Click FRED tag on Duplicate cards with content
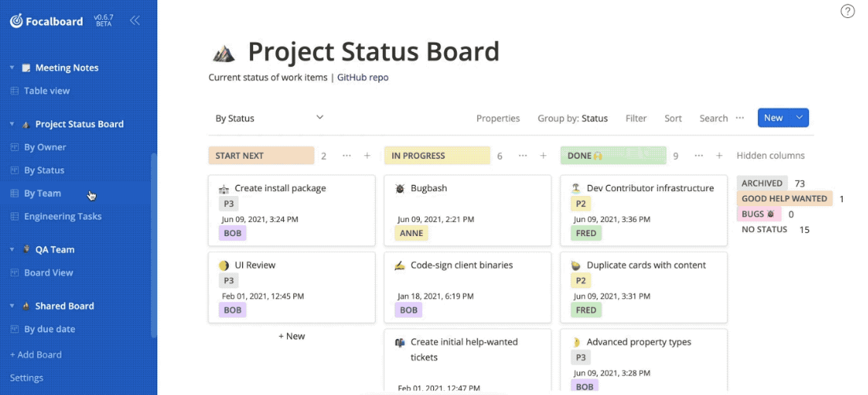This screenshot has width=868, height=395. coord(587,310)
